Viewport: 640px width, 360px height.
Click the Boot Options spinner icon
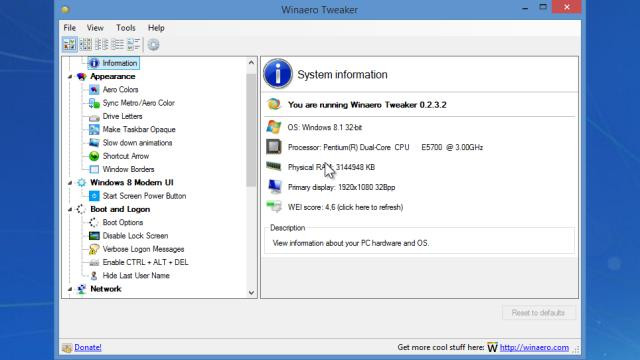tap(93, 222)
